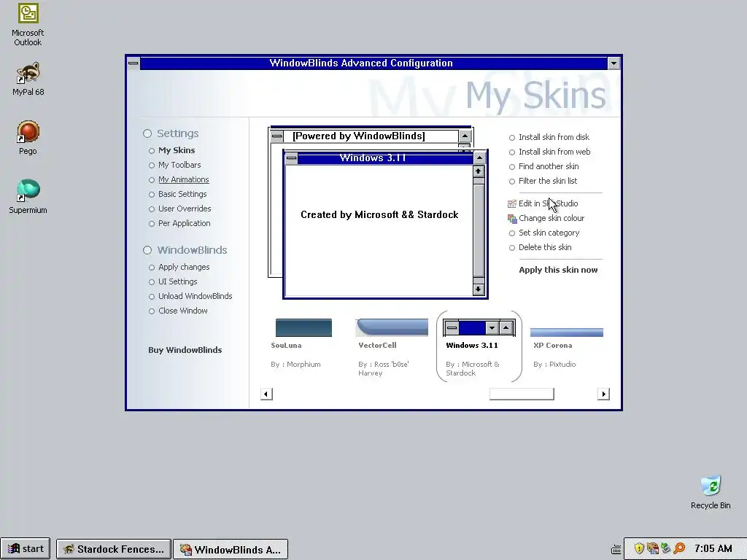Viewport: 747px width, 560px height.
Task: Select the SouLuna skin thumbnail
Action: point(303,327)
